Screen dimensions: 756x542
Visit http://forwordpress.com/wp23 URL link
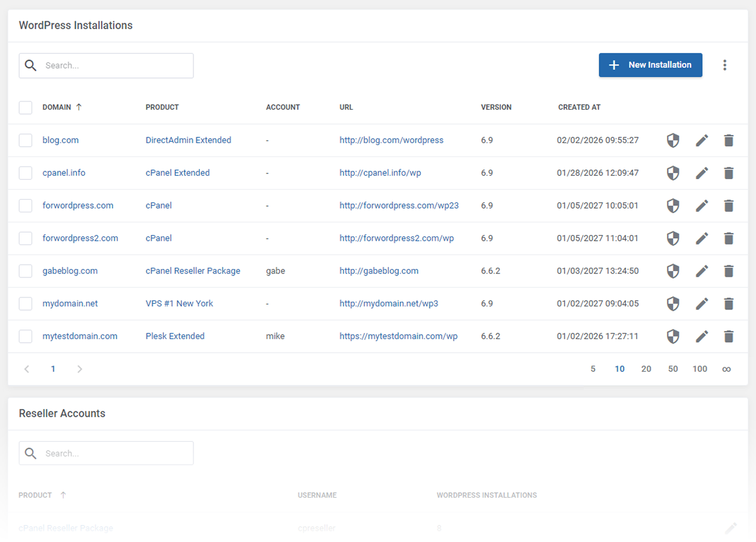pyautogui.click(x=399, y=205)
